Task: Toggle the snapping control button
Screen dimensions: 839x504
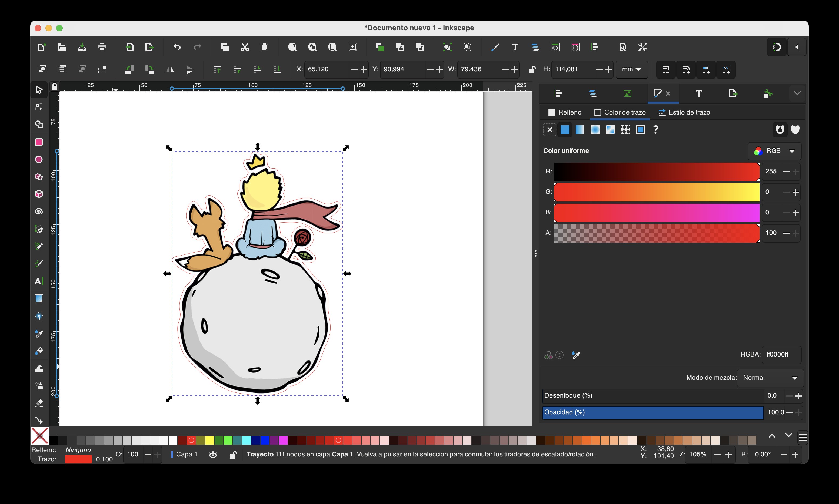Action: 777,47
